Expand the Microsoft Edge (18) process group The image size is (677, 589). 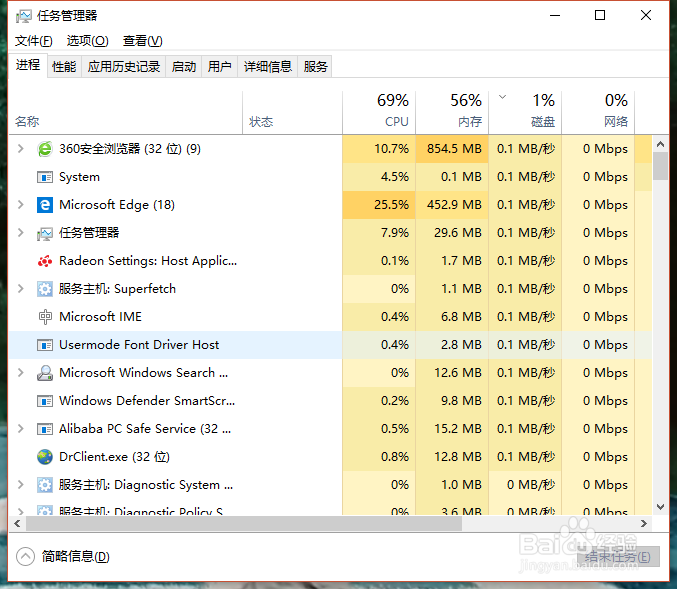coord(20,205)
